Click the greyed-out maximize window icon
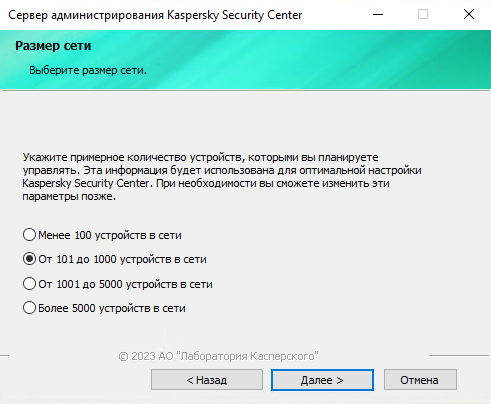The image size is (491, 404). coord(423,14)
